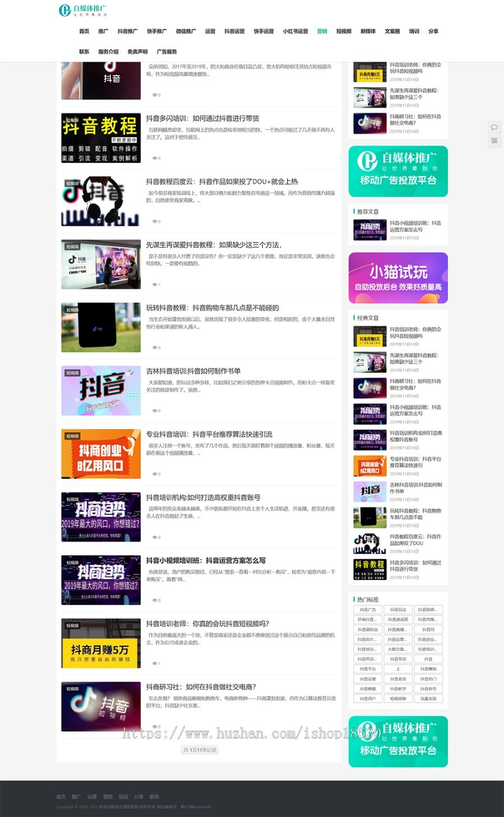This screenshot has width=504, height=817.
Task: Click the headphones 抖音 thumbnail
Action: [x=101, y=201]
